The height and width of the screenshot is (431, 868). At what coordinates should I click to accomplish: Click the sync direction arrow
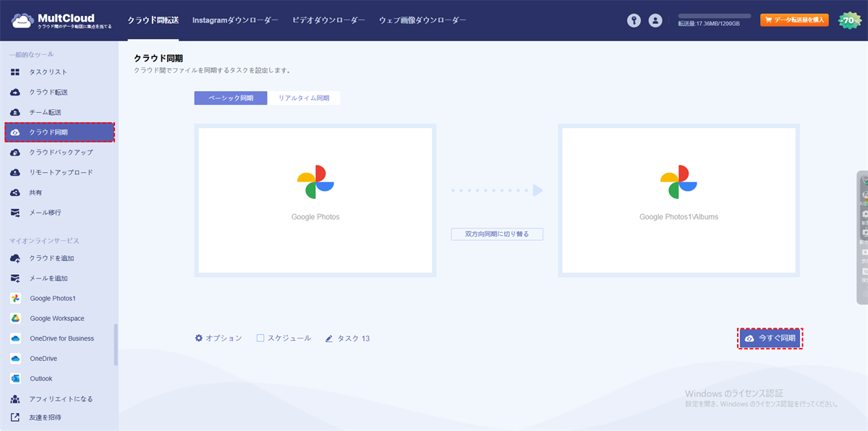(497, 191)
